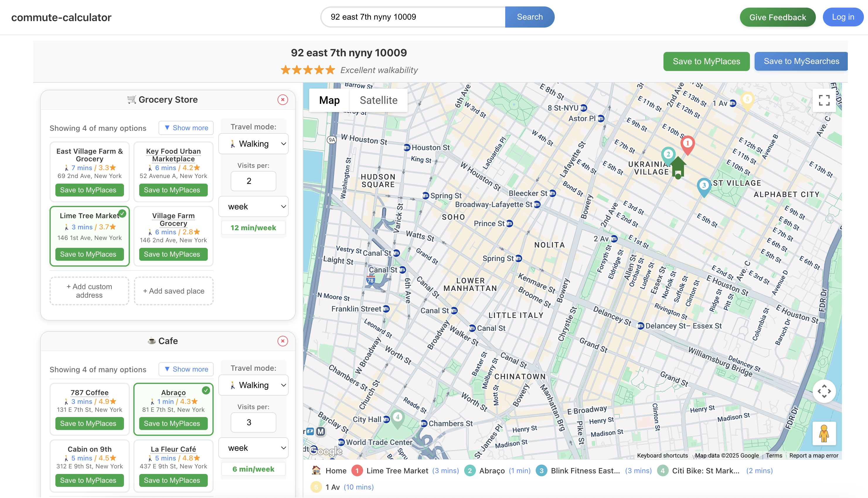
Task: Click the green home marker on map
Action: pyautogui.click(x=678, y=167)
